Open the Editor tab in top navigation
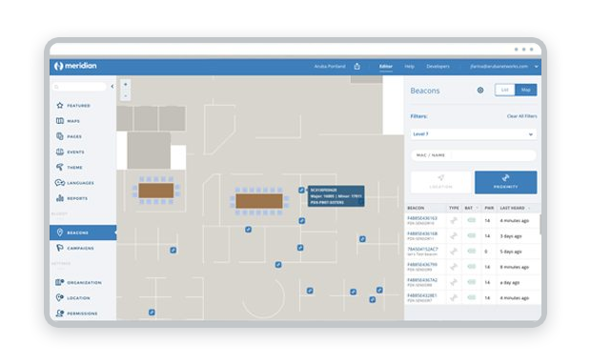Screen dimensions: 591x364 [386, 67]
